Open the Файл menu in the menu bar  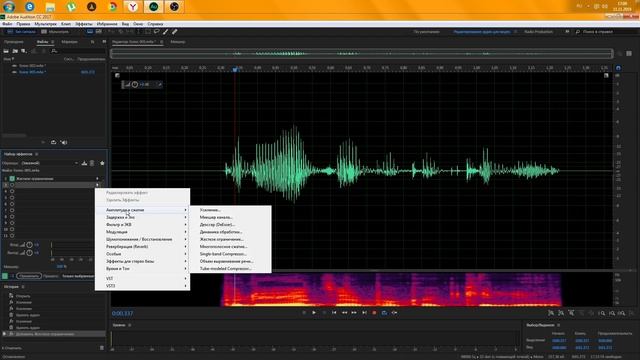point(7,24)
